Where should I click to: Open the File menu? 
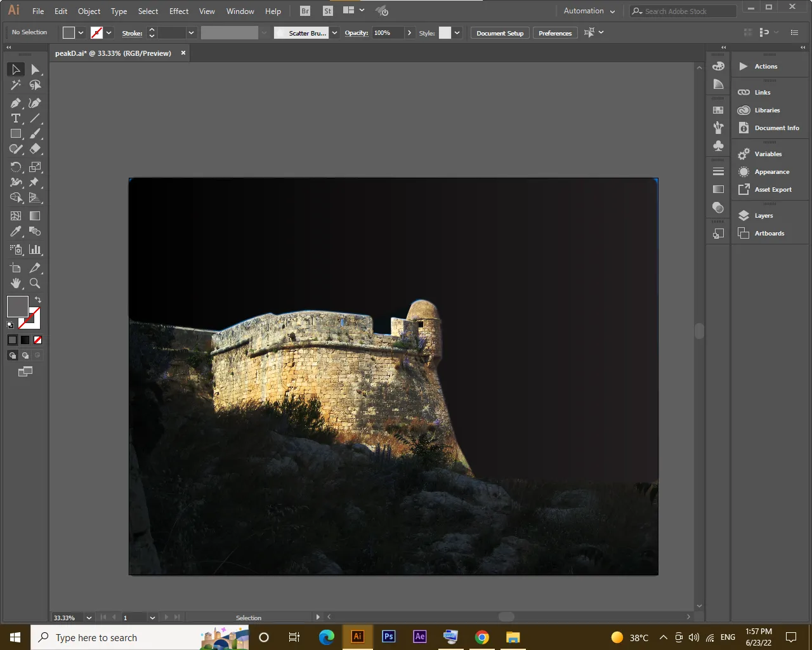(38, 11)
